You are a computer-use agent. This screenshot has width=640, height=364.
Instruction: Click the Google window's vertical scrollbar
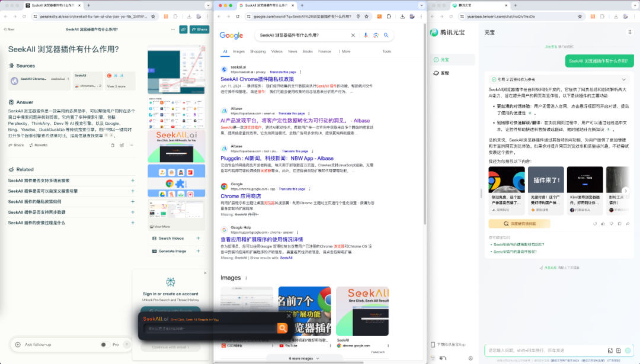point(424,124)
